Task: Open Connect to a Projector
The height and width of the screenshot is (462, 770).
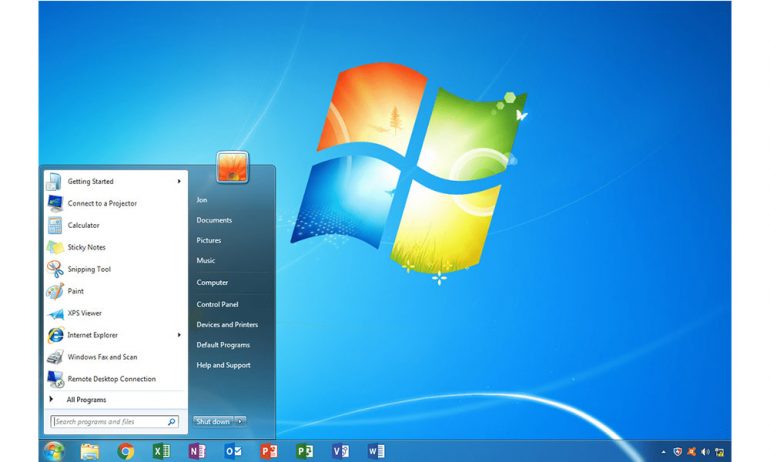Action: (x=116, y=203)
